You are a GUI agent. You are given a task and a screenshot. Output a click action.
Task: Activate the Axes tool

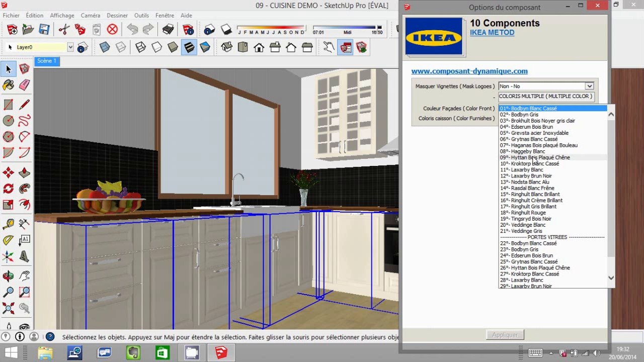click(x=9, y=256)
